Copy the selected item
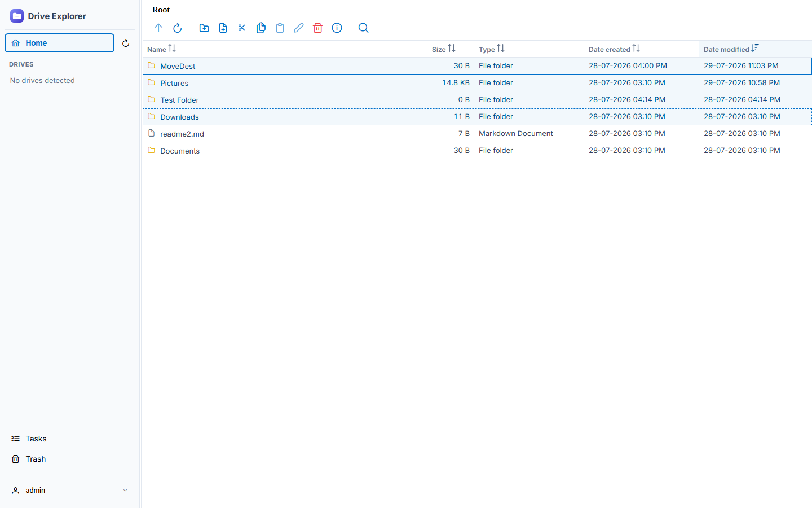This screenshot has width=812, height=508. 261,28
